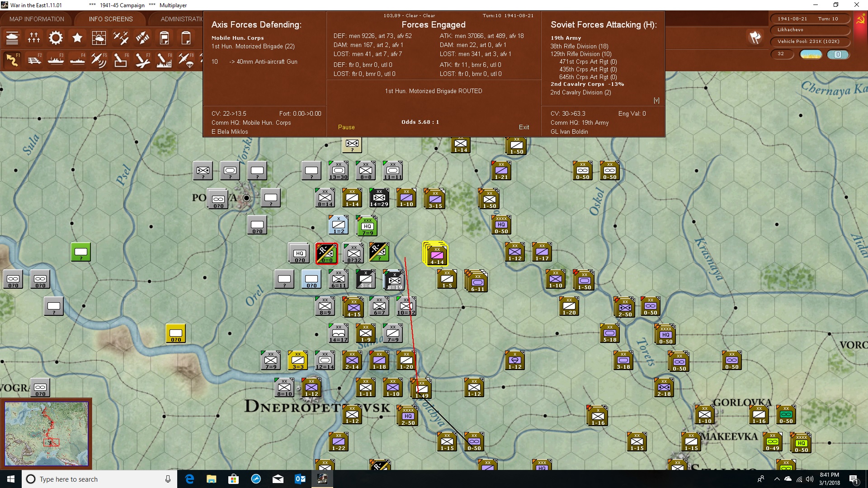The width and height of the screenshot is (868, 488).
Task: Select the green unknown unit counter
Action: pyautogui.click(x=81, y=252)
